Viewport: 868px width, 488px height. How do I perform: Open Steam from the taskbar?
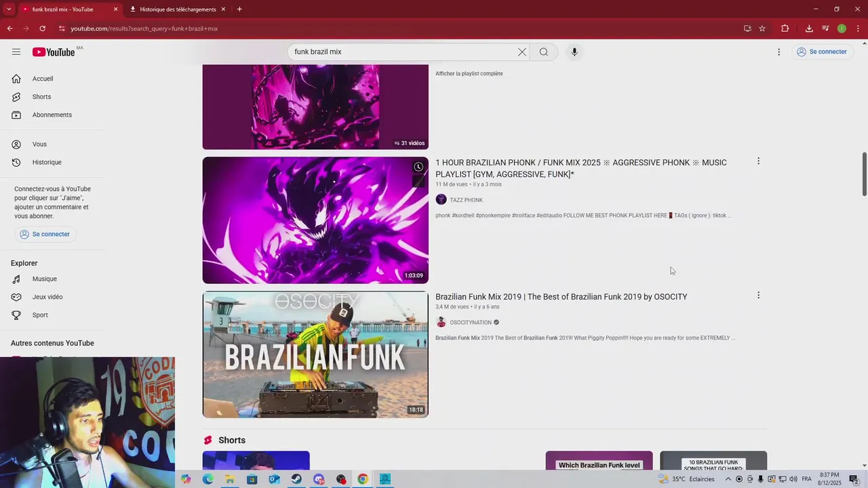[296, 479]
